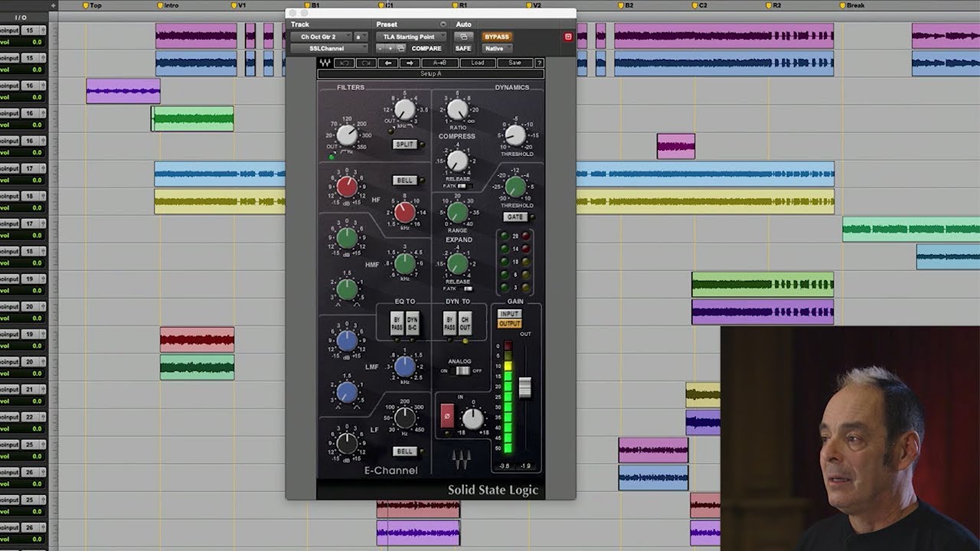The width and height of the screenshot is (980, 551).
Task: Toggle the filters SPLIT switch
Action: (404, 144)
